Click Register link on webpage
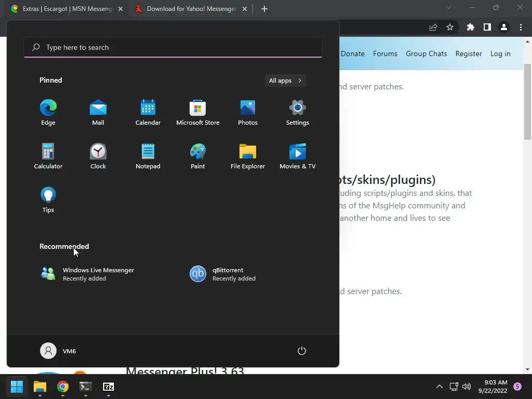The height and width of the screenshot is (399, 532). [469, 54]
